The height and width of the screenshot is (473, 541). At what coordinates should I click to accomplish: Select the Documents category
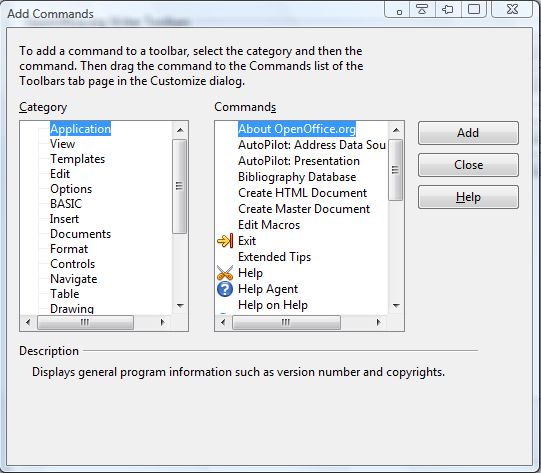click(80, 234)
